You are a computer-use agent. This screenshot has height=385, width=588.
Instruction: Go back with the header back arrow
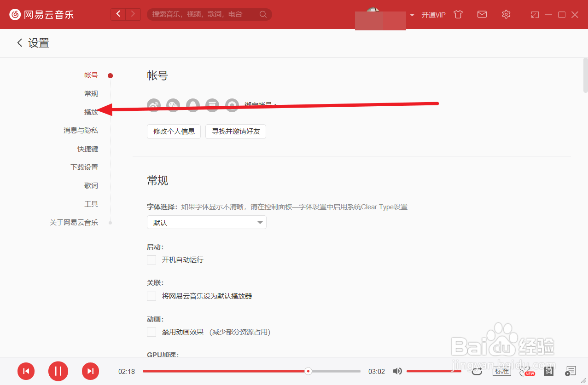click(x=118, y=14)
